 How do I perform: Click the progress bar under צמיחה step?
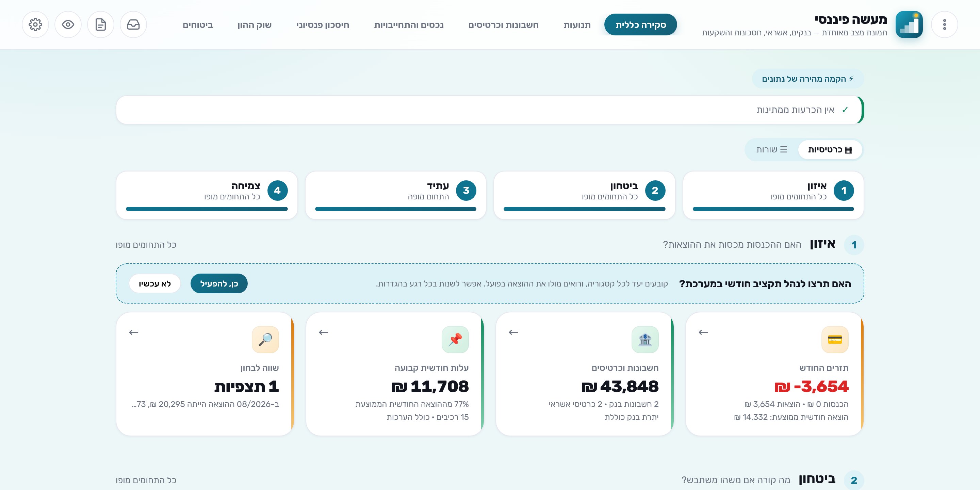[x=207, y=209]
